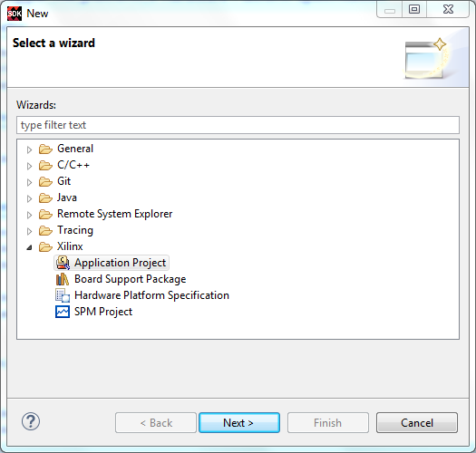The height and width of the screenshot is (453, 476).
Task: Click the SDK logo in title bar
Action: point(15,14)
